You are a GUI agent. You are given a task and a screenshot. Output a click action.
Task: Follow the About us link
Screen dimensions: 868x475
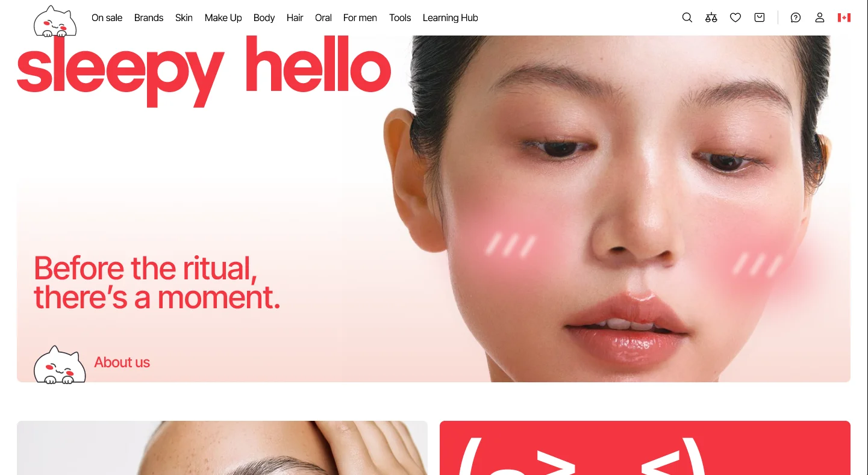[122, 362]
